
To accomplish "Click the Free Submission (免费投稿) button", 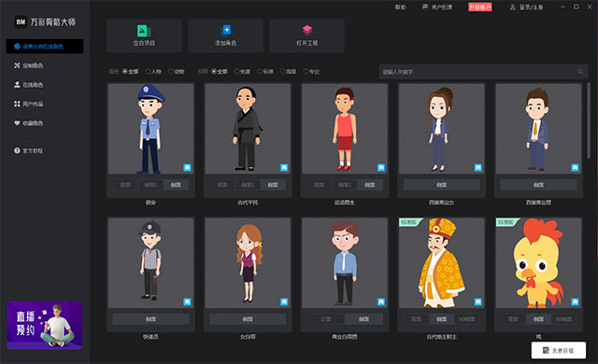I will click(559, 350).
